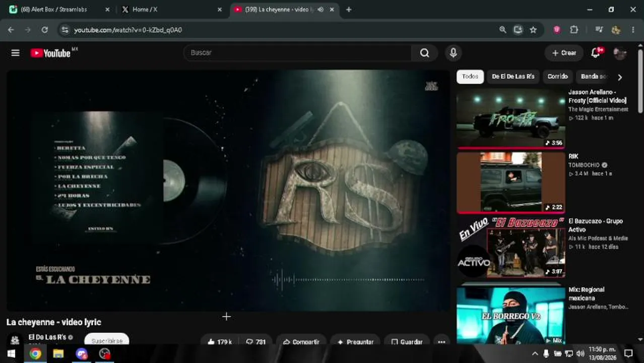The width and height of the screenshot is (644, 363).
Task: Click the Suscribirse button
Action: pyautogui.click(x=107, y=340)
